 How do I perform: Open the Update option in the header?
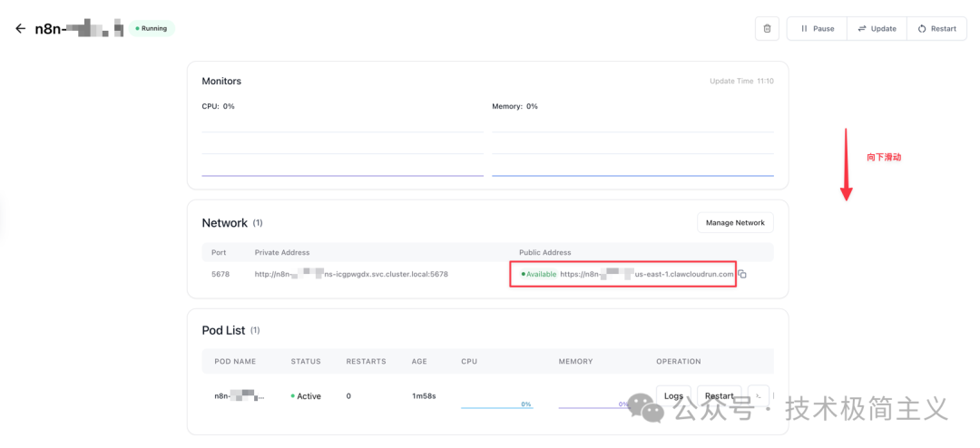click(x=877, y=29)
